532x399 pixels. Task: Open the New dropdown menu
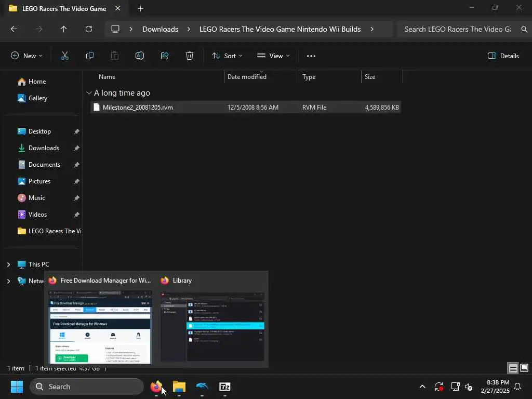26,56
